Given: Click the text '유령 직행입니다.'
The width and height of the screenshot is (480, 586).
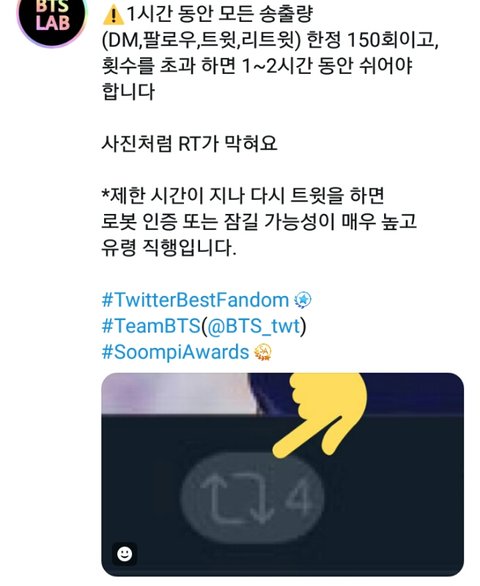Looking at the screenshot, I should coord(169,247).
